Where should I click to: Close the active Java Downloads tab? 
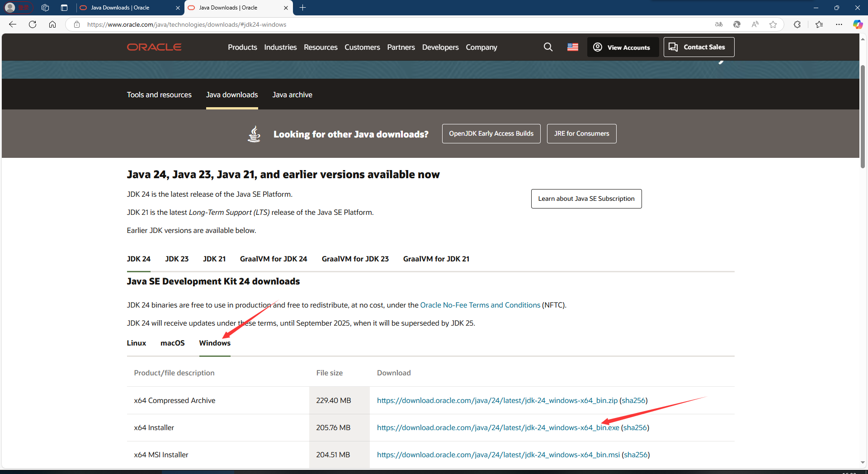point(286,8)
